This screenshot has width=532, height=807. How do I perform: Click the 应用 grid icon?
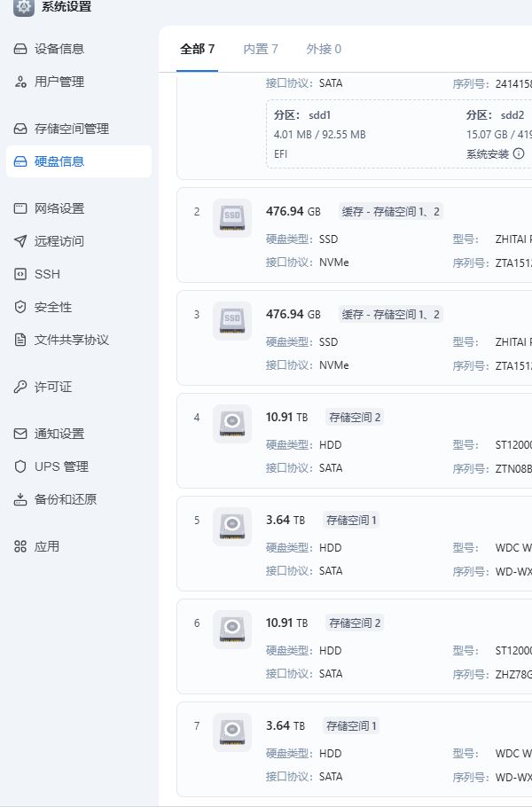pos(20,546)
